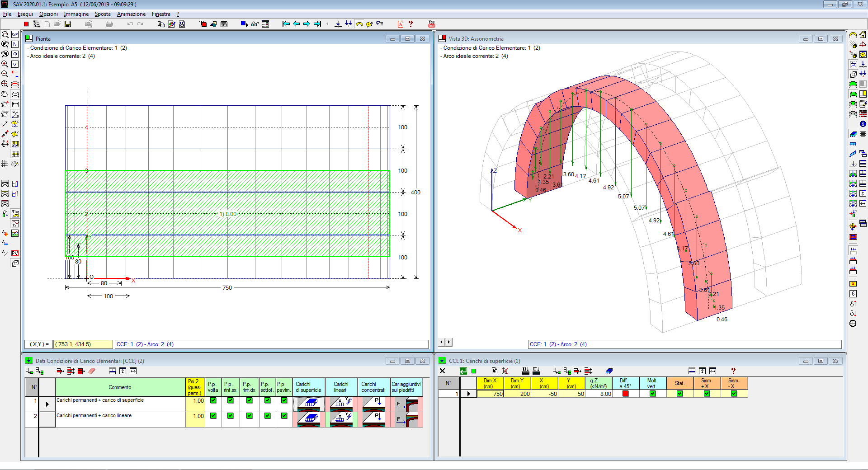
Task: Open the YouTube link icon
Action: click(431, 24)
